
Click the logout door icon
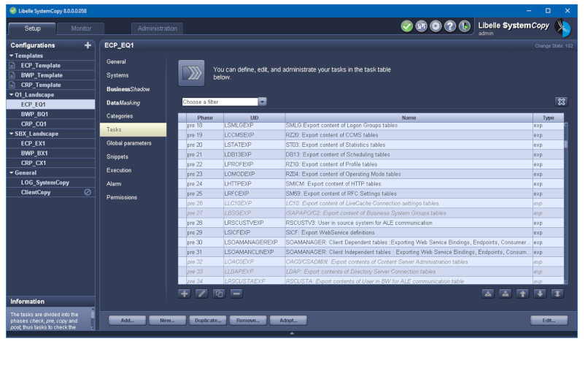465,26
